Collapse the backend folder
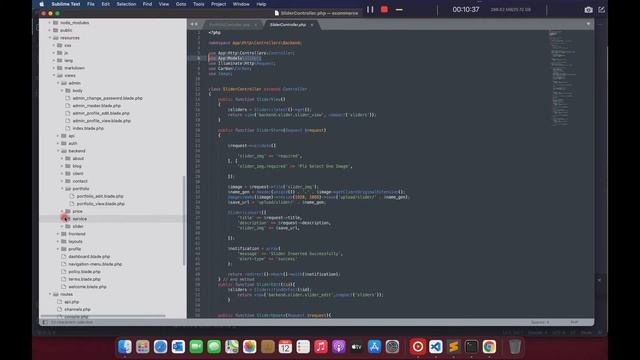 tap(58, 151)
